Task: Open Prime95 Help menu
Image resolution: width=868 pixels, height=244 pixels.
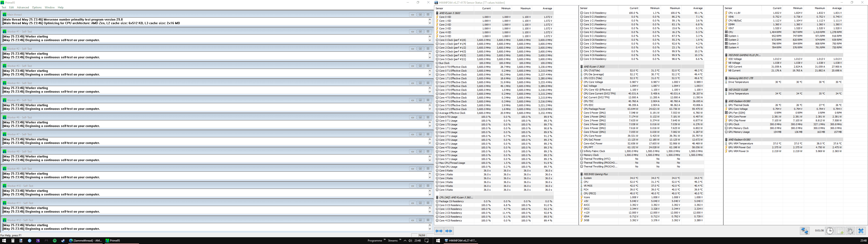Action: tap(61, 7)
